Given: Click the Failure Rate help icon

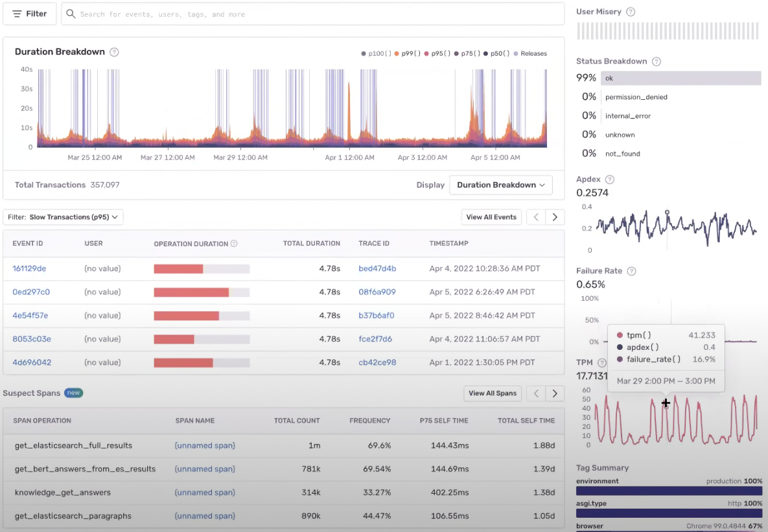Looking at the screenshot, I should coord(631,271).
